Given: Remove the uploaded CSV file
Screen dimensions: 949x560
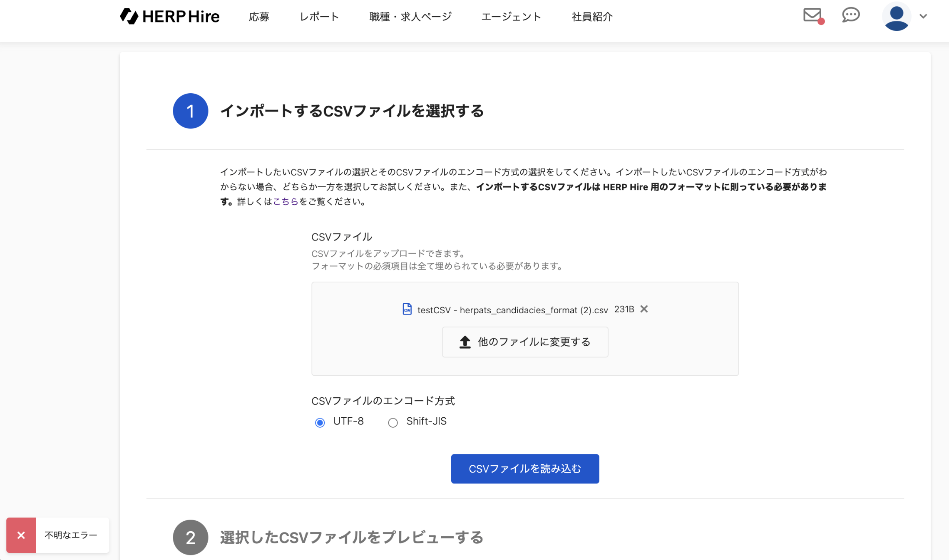Looking at the screenshot, I should tap(644, 309).
